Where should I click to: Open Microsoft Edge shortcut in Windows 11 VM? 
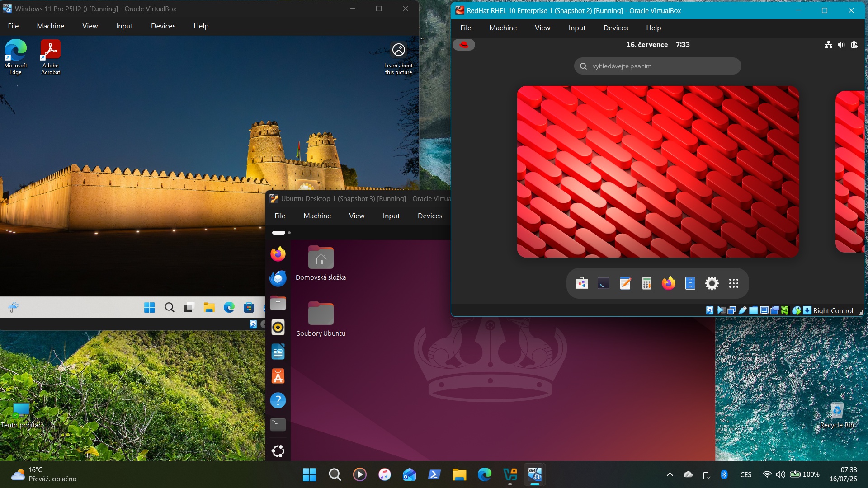click(16, 57)
